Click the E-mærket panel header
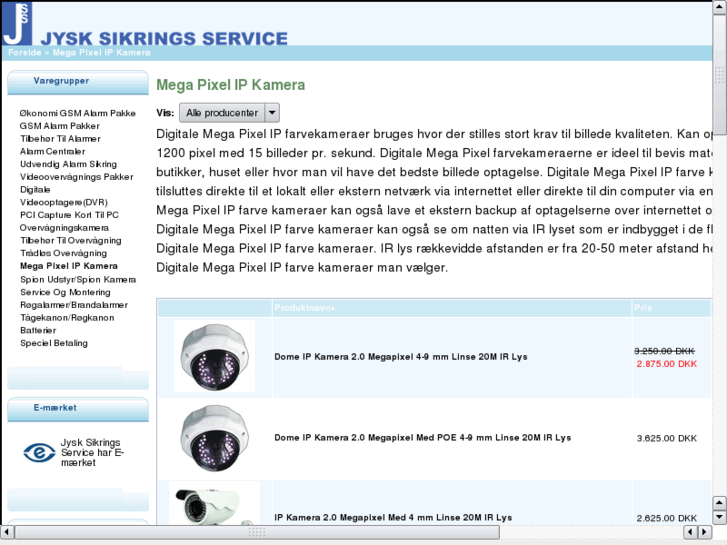Image resolution: width=727 pixels, height=545 pixels. click(78, 409)
